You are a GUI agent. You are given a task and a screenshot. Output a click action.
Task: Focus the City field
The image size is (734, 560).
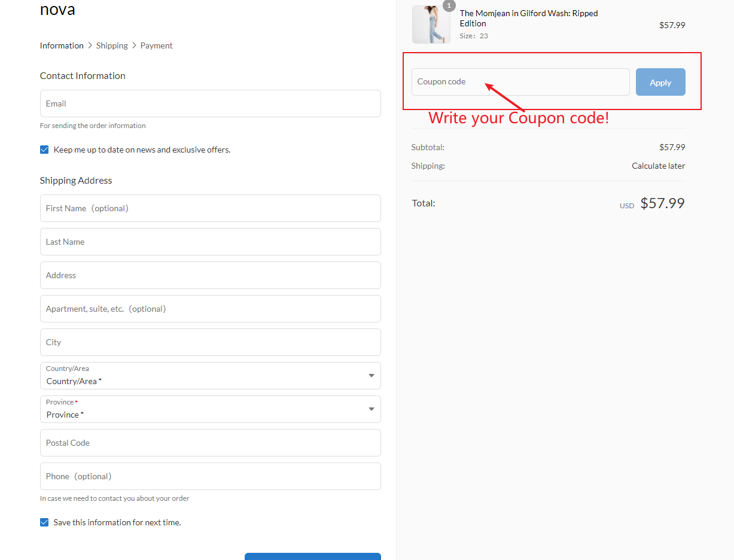(211, 342)
